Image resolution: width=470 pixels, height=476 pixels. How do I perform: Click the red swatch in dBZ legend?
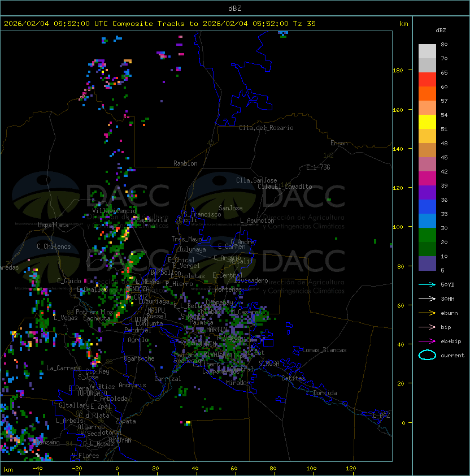tap(427, 80)
